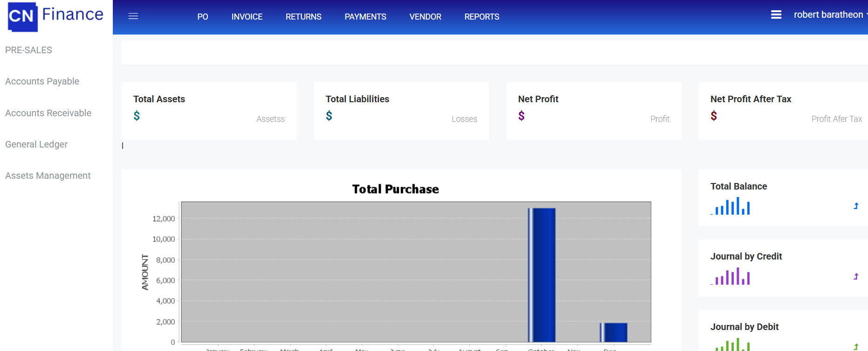Image resolution: width=868 pixels, height=351 pixels.
Task: Open the REPORTS menu
Action: pos(482,17)
